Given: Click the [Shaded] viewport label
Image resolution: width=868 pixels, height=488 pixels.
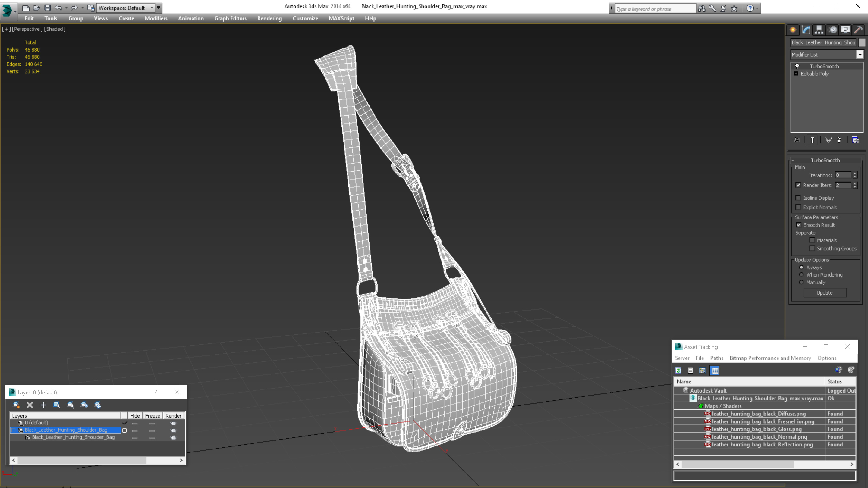Looking at the screenshot, I should 55,29.
